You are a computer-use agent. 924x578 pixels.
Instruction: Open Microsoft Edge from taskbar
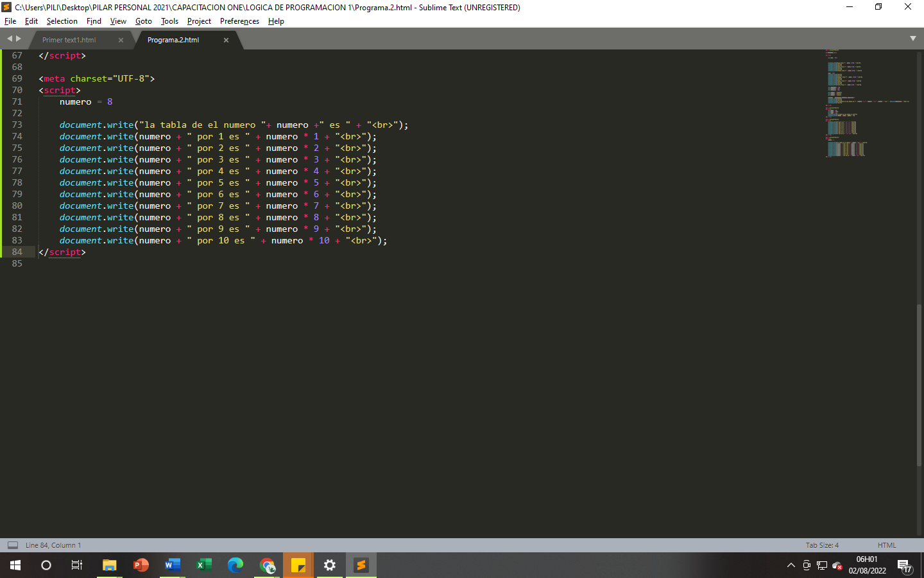(x=235, y=565)
